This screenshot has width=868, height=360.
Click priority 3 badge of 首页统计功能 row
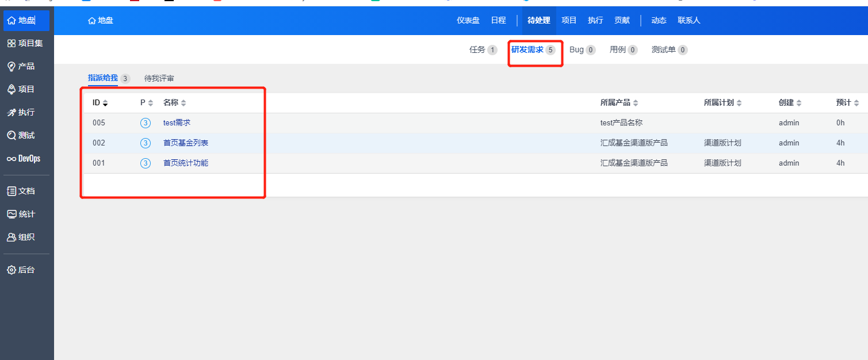click(146, 163)
